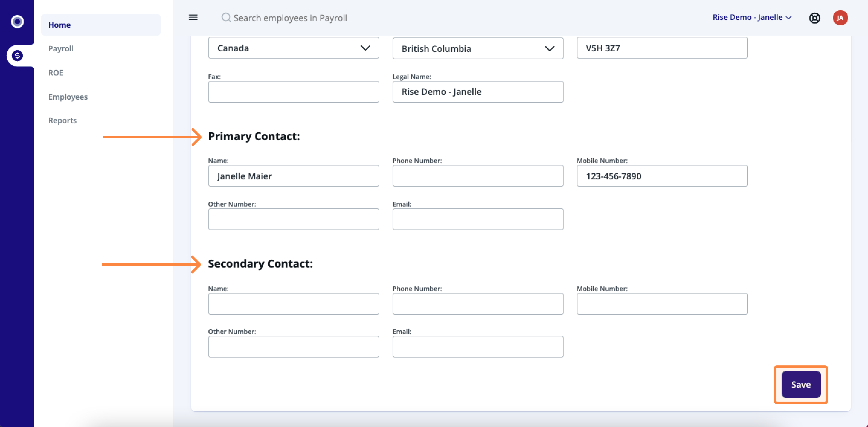
Task: Click the Secondary Contact: heading
Action: (260, 264)
